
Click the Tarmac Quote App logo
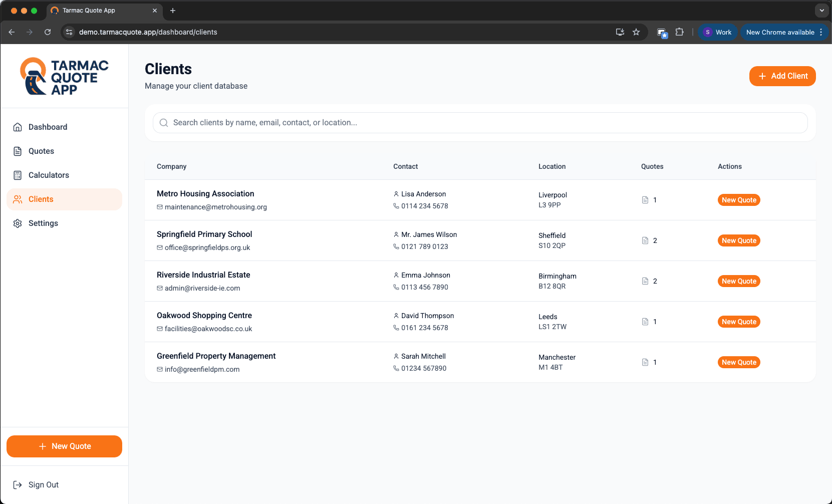click(64, 76)
